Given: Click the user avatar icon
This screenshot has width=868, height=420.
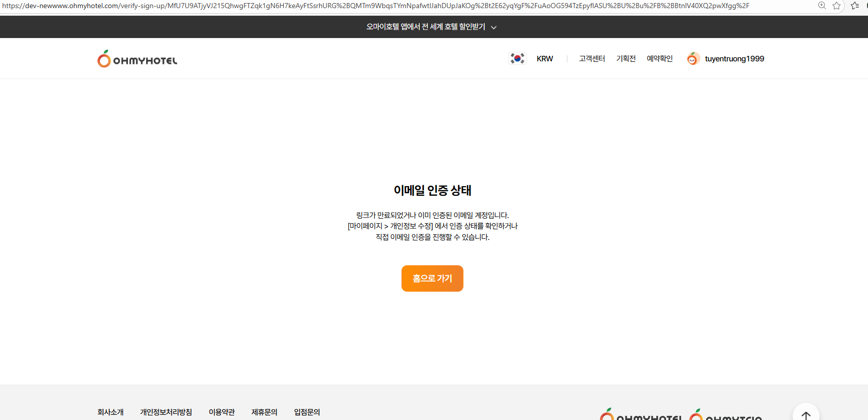Looking at the screenshot, I should tap(693, 58).
